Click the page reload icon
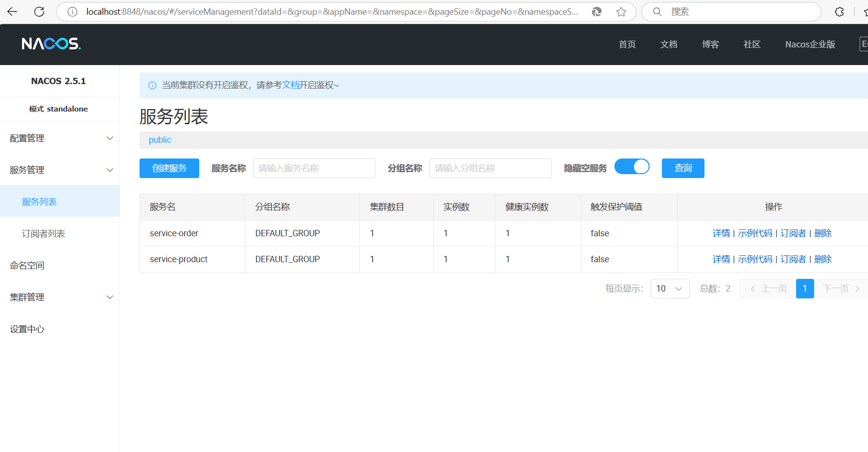This screenshot has width=868, height=452. pos(39,12)
